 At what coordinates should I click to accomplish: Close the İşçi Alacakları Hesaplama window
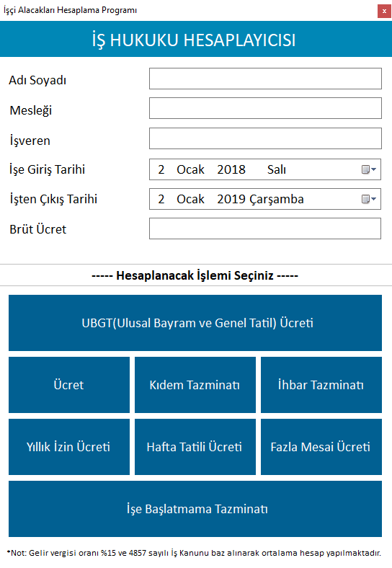click(x=384, y=11)
